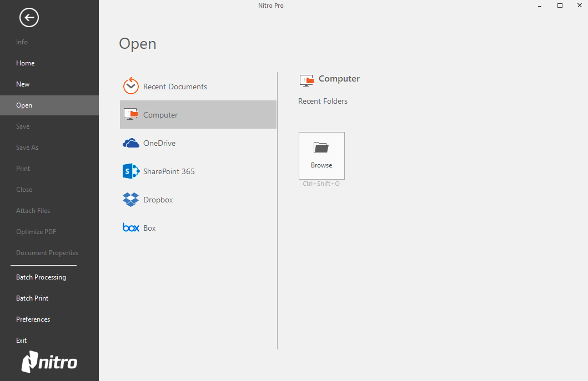The width and height of the screenshot is (588, 381).
Task: Maximize the Nitro Pro window
Action: [x=560, y=6]
